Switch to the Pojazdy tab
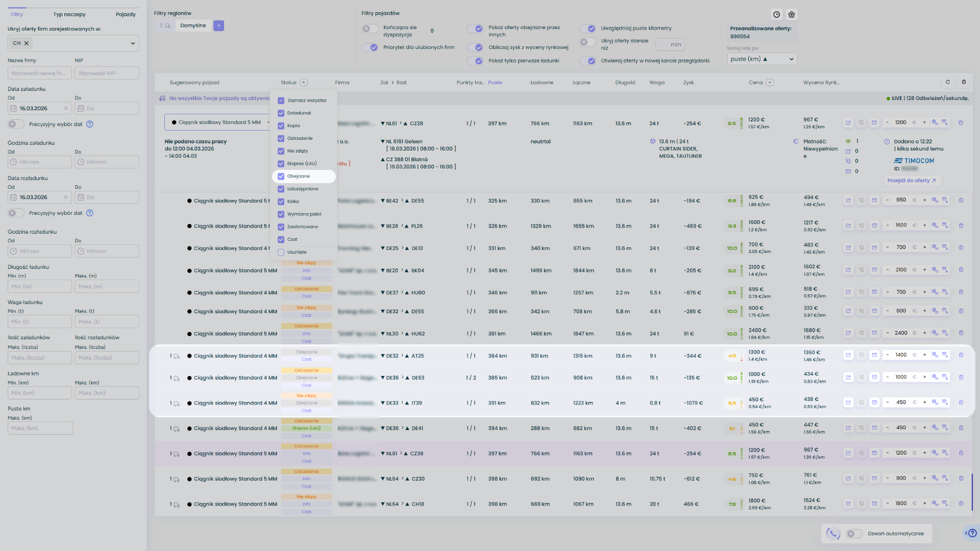The height and width of the screenshot is (551, 980). click(x=126, y=14)
